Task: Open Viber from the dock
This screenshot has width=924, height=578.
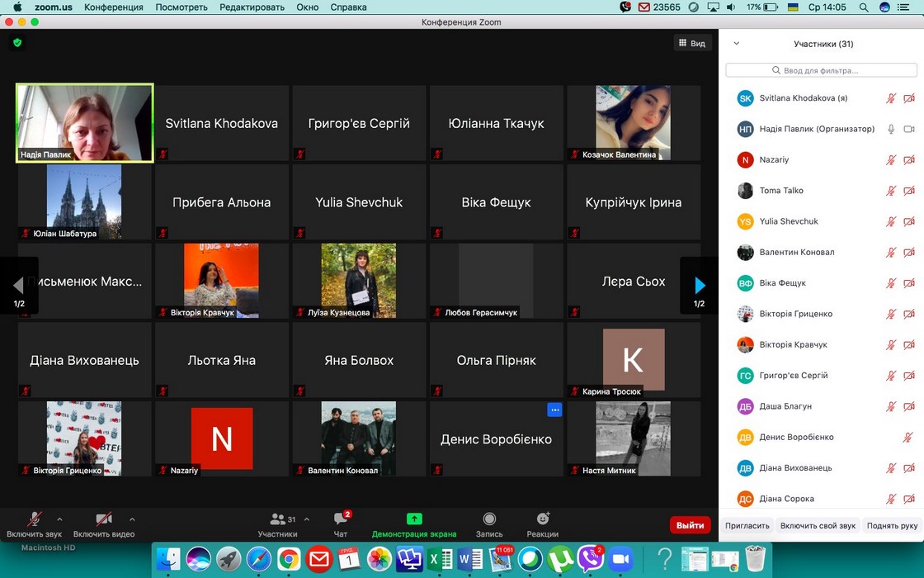Action: (589, 559)
